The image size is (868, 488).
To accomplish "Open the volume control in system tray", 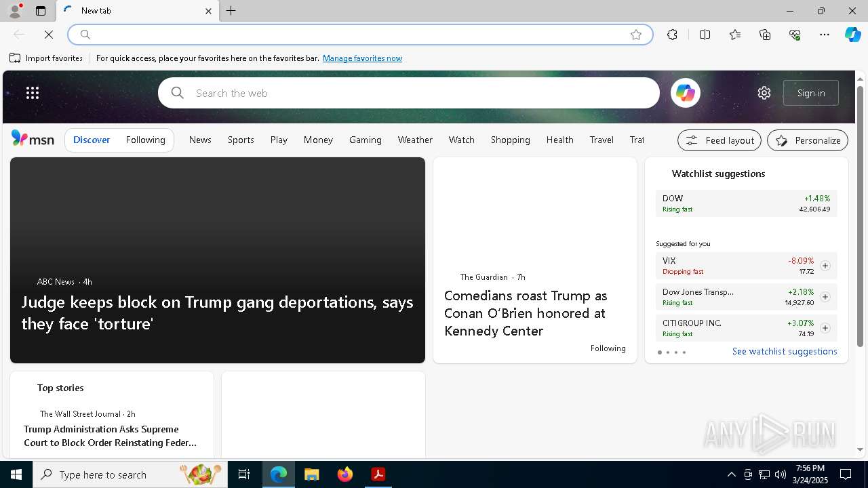I will point(781,474).
